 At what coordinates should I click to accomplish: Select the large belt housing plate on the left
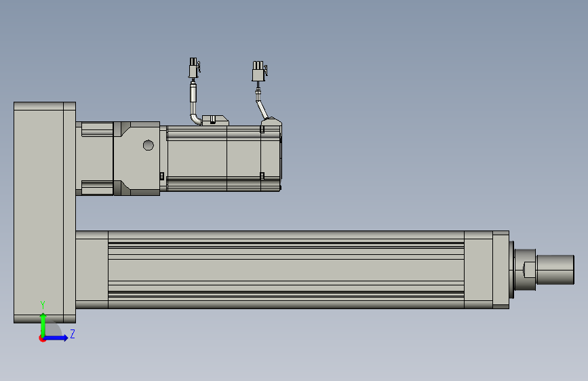pos(45,212)
